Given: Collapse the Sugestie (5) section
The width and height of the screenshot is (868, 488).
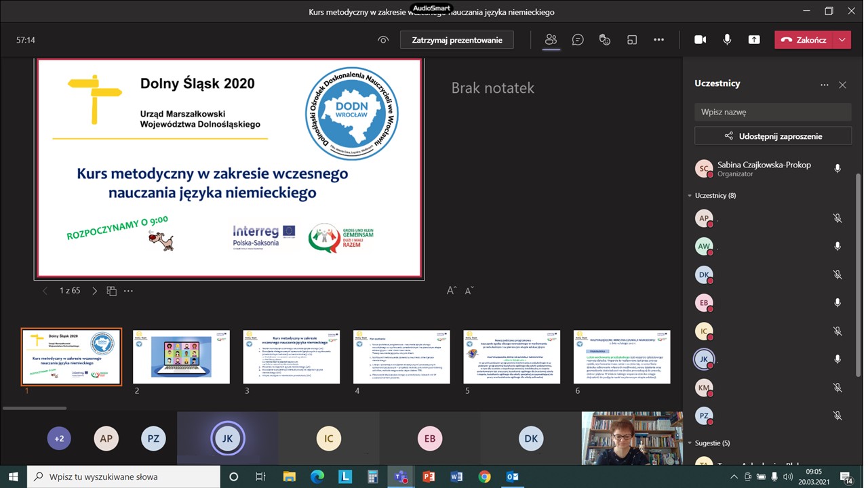Looking at the screenshot, I should click(x=690, y=443).
